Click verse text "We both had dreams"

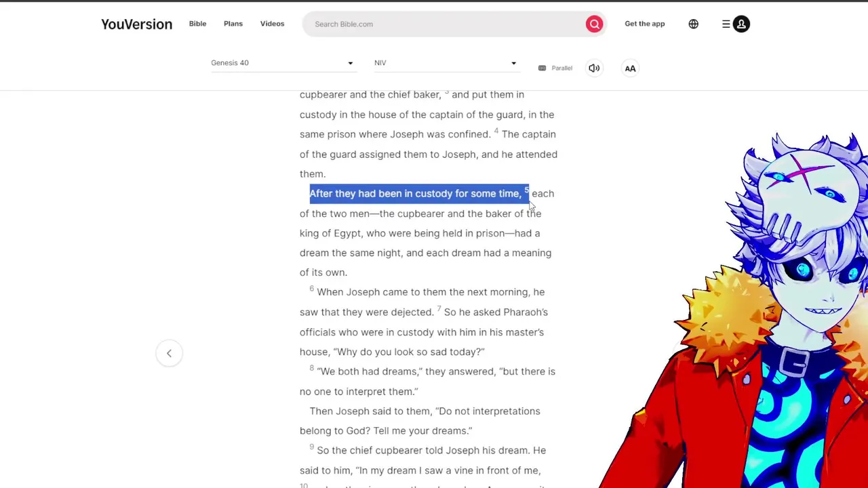(x=368, y=371)
